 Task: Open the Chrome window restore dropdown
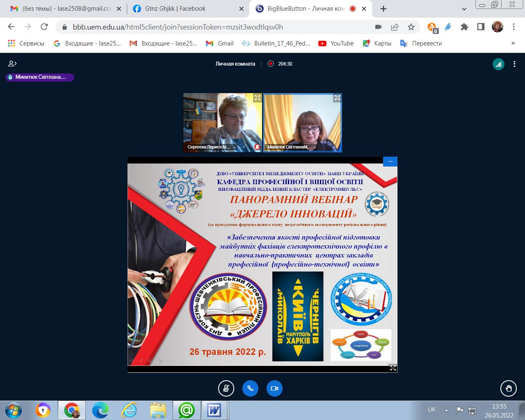pos(494,5)
